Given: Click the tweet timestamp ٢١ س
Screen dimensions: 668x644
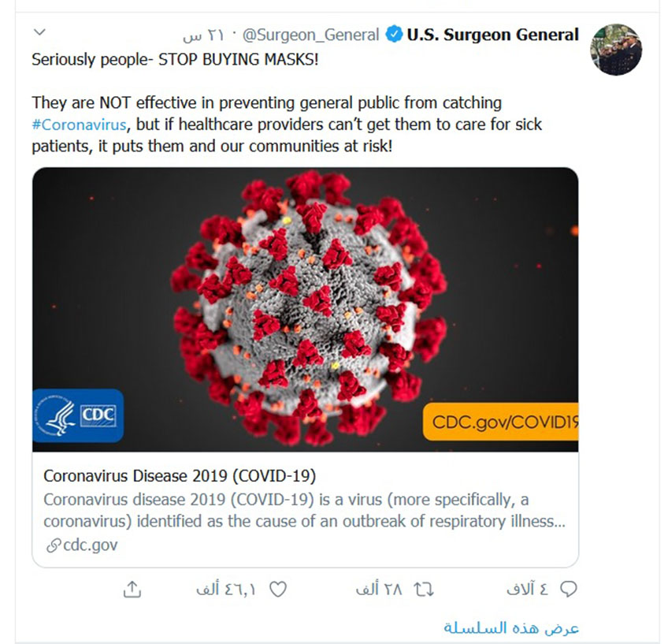Looking at the screenshot, I should click(x=203, y=35).
